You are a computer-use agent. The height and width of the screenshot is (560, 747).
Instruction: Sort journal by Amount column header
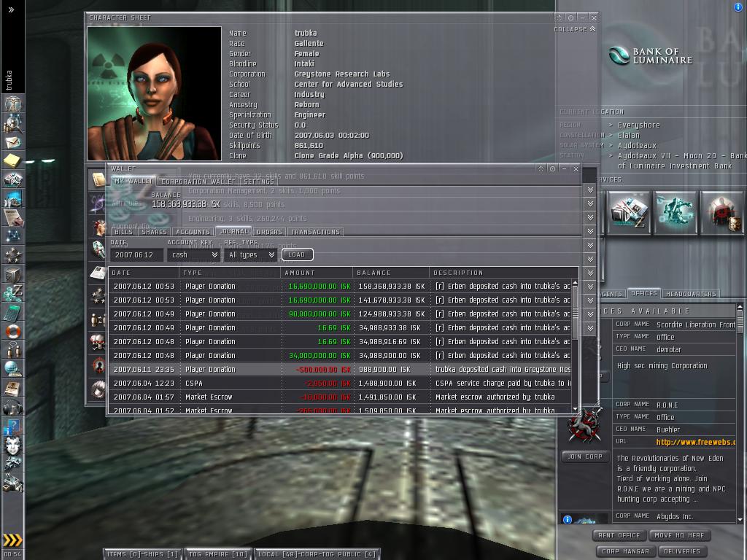[x=317, y=273]
